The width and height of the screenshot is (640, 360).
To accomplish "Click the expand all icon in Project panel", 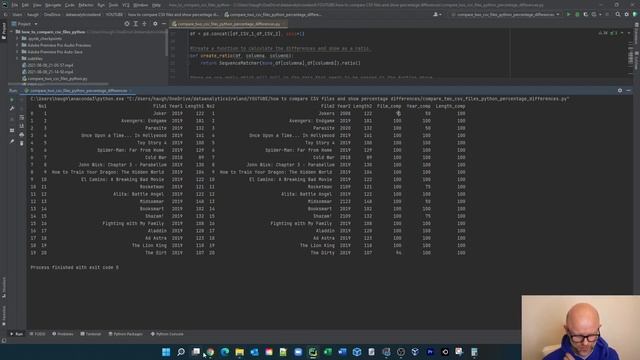I will [136, 24].
